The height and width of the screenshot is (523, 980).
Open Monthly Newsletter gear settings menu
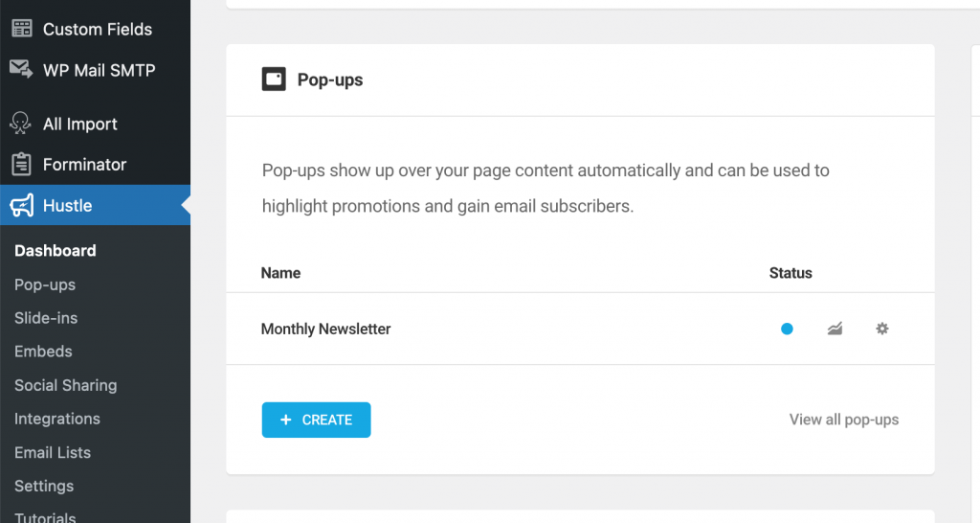pyautogui.click(x=881, y=329)
